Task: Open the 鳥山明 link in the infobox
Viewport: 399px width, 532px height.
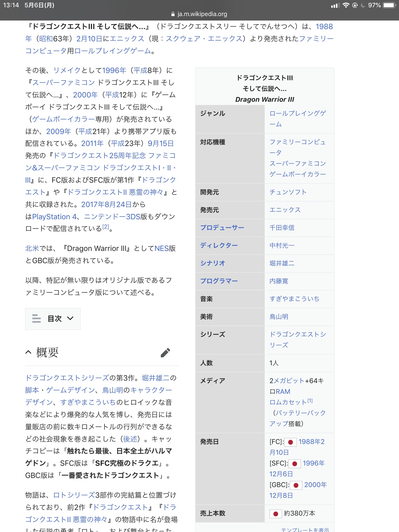Action: (x=279, y=317)
